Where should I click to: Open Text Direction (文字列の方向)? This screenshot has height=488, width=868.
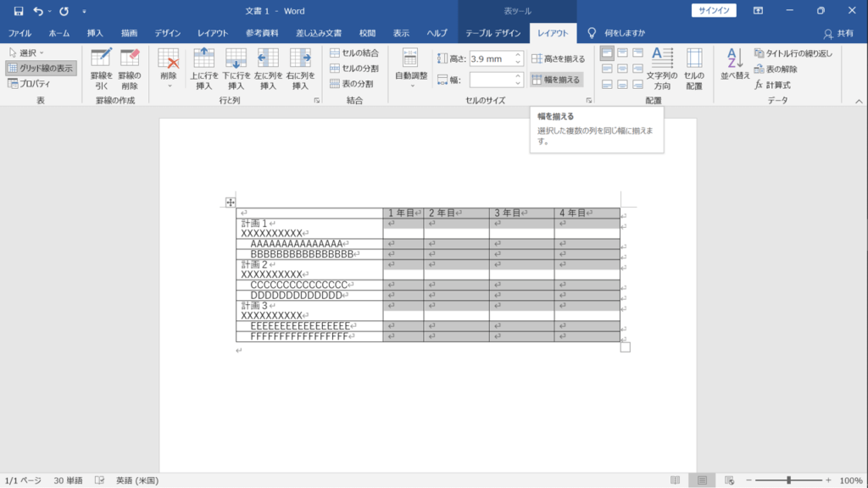[x=662, y=69]
